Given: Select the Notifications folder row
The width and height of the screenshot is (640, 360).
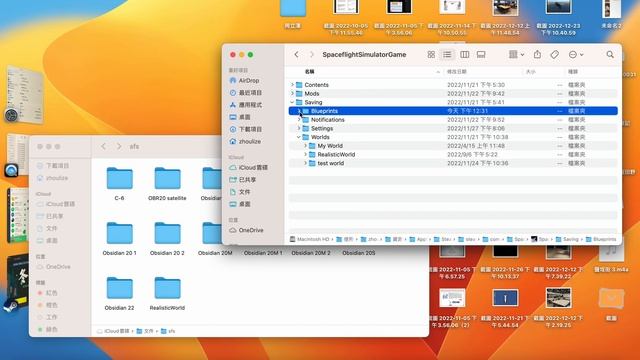Looking at the screenshot, I should [453, 120].
